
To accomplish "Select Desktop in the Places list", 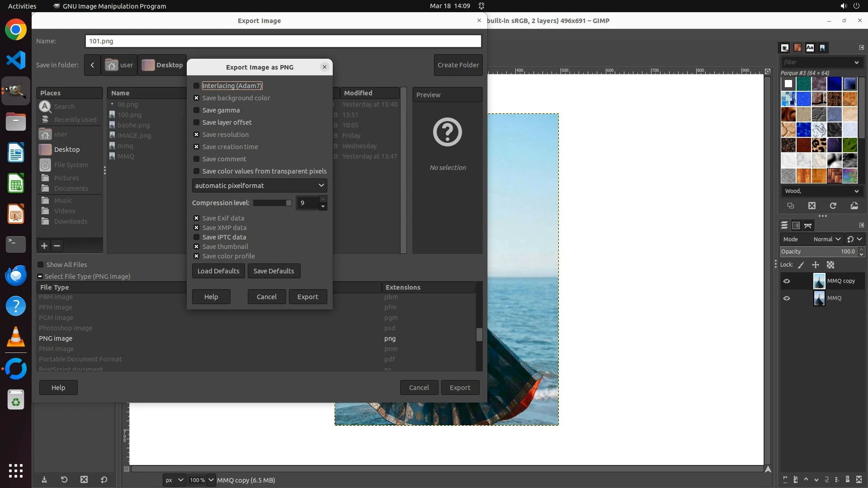I will [67, 150].
